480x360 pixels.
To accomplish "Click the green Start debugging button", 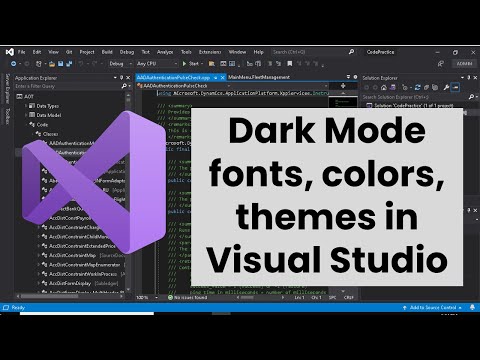I will tap(190, 63).
